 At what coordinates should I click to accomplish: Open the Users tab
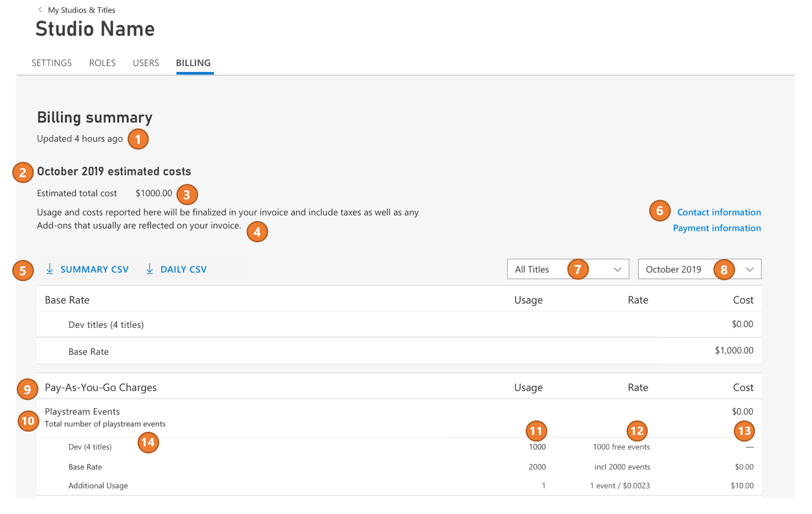[x=145, y=63]
